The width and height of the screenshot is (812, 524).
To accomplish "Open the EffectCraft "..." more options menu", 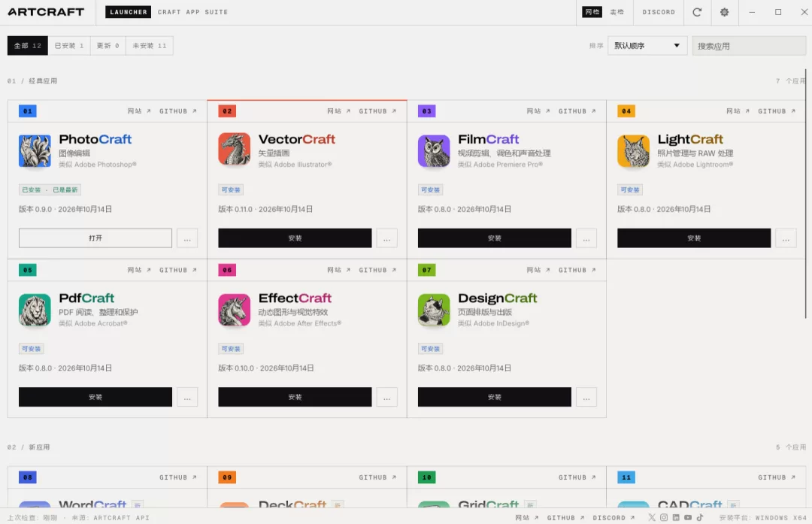I will click(387, 397).
